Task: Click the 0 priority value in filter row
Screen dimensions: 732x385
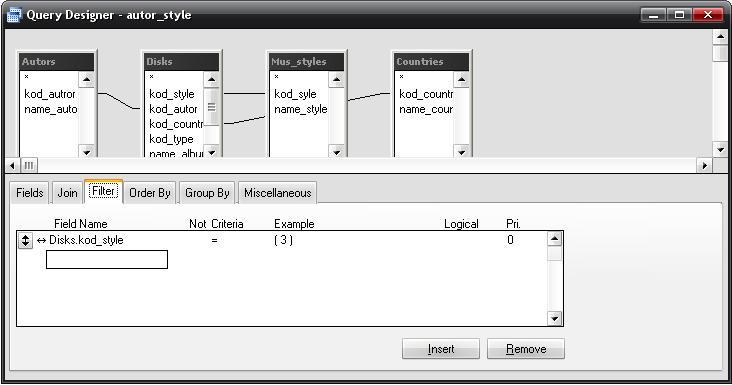Action: (510, 240)
